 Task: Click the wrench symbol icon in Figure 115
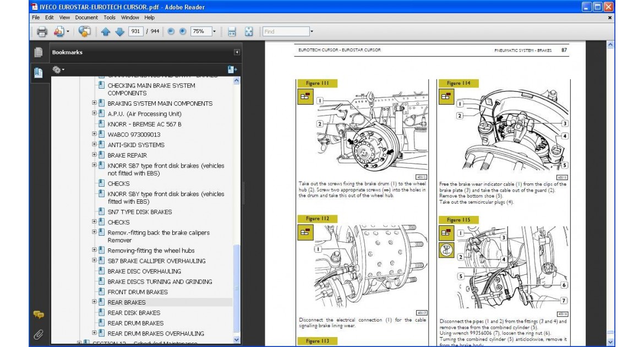tap(446, 250)
